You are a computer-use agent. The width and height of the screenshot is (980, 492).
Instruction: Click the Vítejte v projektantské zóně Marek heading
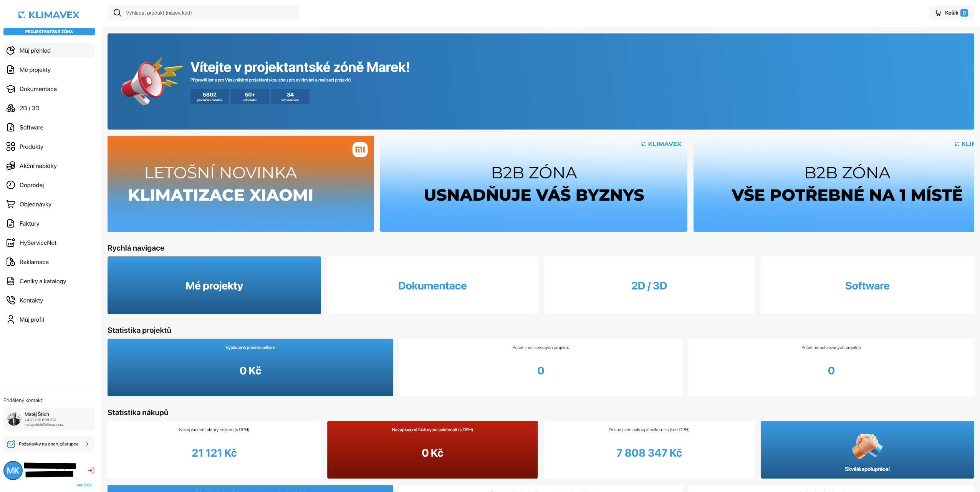coord(300,67)
